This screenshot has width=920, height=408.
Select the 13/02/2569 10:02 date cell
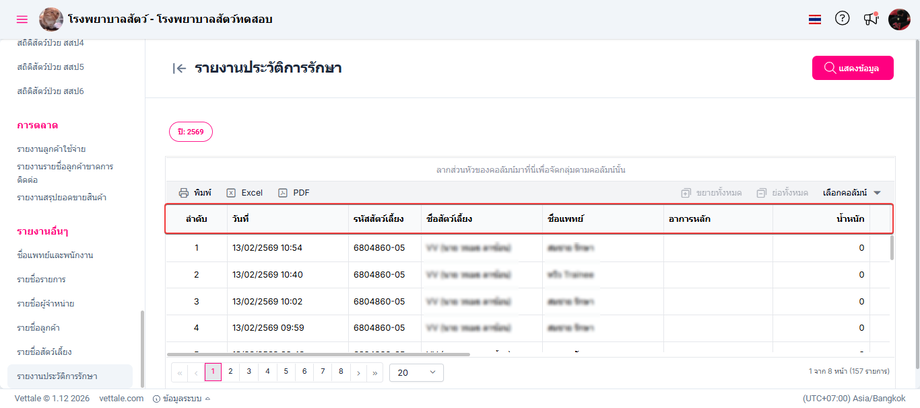tap(288, 301)
